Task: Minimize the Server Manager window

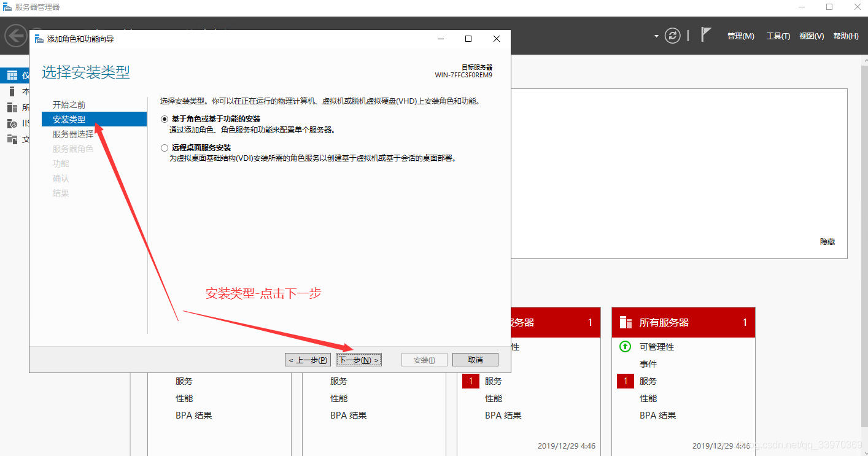Action: [x=800, y=7]
